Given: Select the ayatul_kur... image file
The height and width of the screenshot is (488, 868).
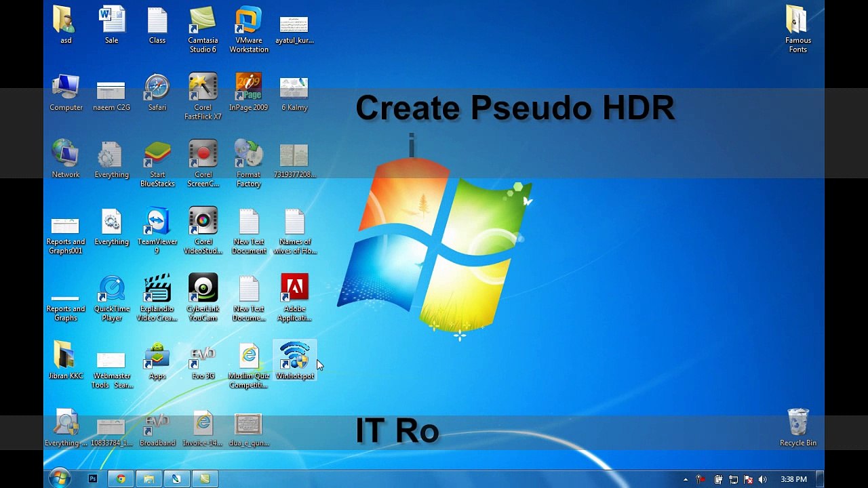Looking at the screenshot, I should (x=294, y=28).
